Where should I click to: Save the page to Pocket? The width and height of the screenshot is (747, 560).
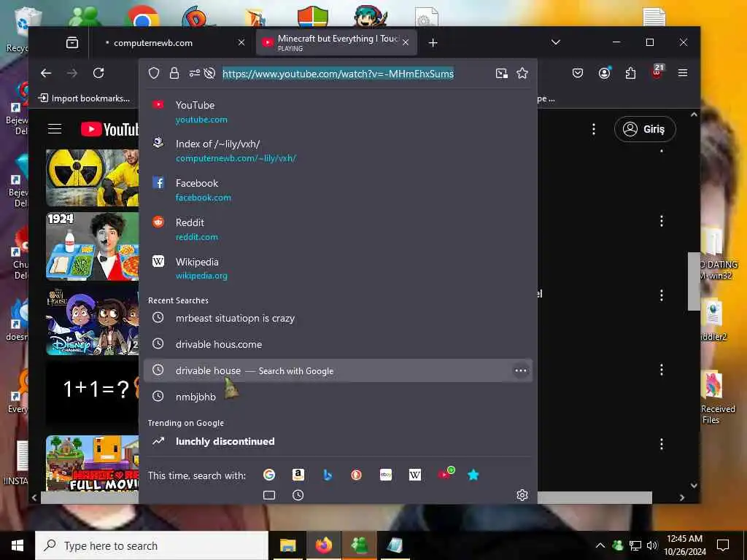(x=578, y=74)
